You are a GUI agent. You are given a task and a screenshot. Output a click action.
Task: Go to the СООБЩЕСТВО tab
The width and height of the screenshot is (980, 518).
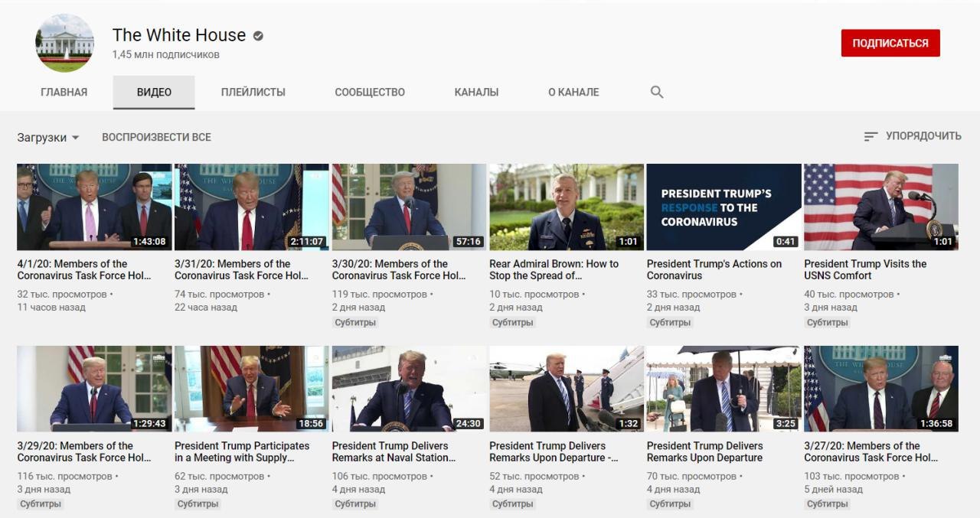(x=370, y=92)
